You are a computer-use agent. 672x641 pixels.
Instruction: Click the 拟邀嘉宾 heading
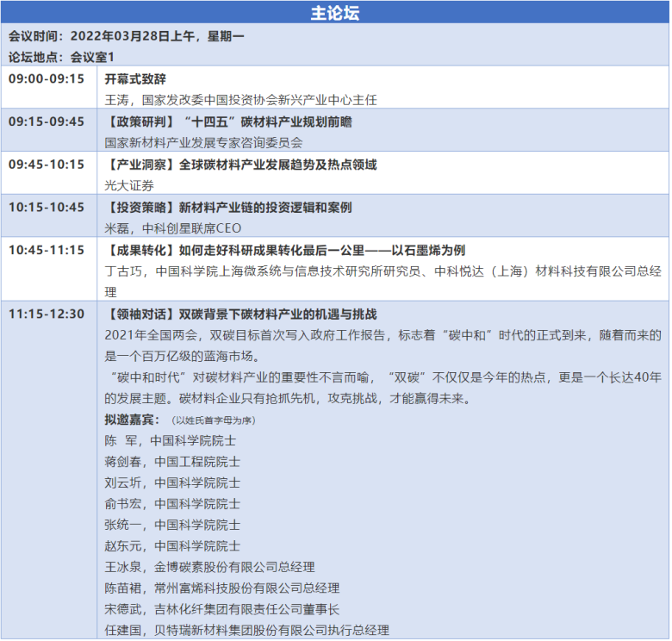(132, 419)
